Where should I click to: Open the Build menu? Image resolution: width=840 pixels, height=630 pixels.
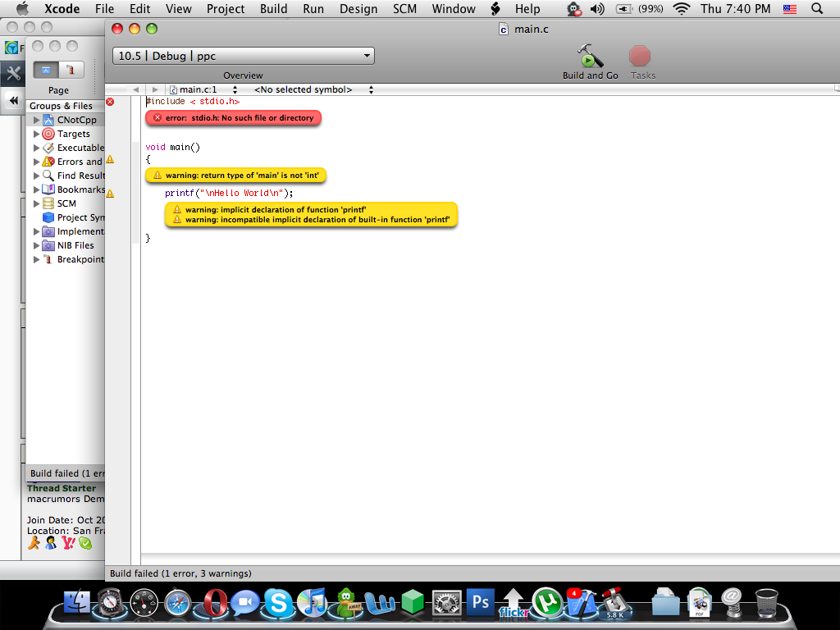tap(273, 8)
